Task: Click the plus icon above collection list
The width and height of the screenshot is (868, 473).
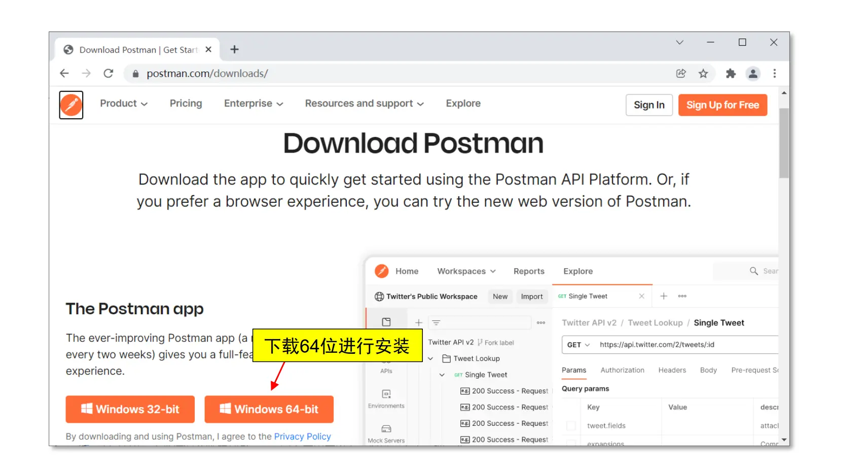Action: 419,322
